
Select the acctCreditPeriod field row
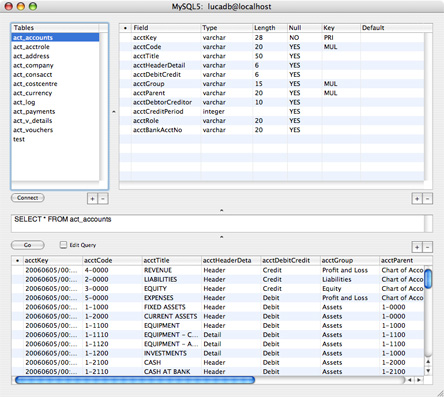[272, 111]
